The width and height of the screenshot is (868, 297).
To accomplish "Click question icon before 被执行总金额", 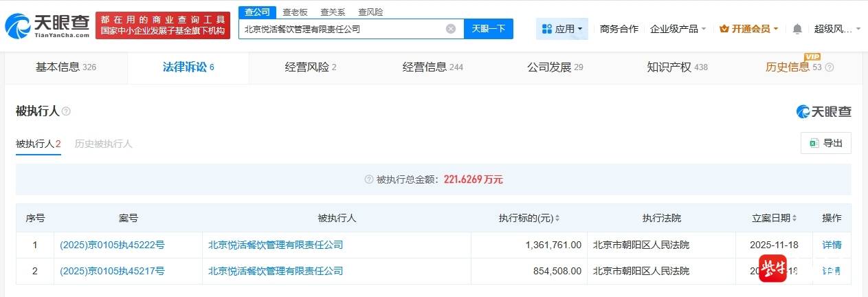I will click(369, 179).
